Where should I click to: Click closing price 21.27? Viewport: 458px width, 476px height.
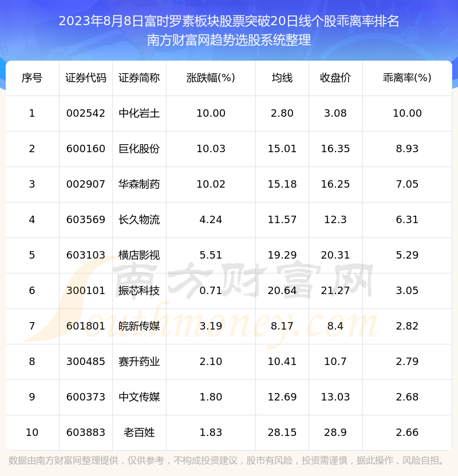click(335, 291)
